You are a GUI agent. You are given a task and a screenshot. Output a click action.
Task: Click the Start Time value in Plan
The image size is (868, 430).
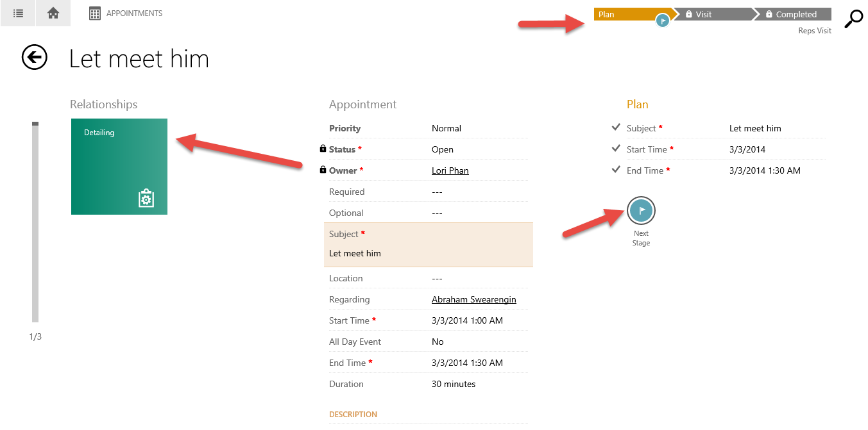747,149
